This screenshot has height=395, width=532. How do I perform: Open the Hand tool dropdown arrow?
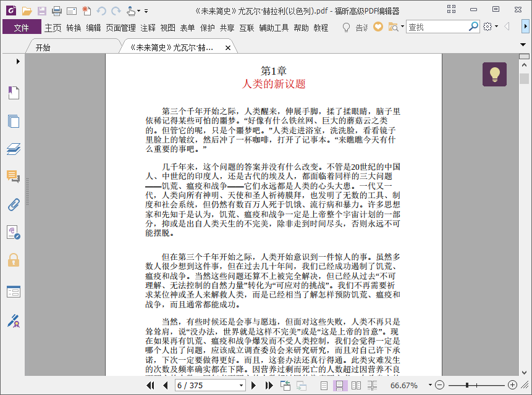[139, 11]
